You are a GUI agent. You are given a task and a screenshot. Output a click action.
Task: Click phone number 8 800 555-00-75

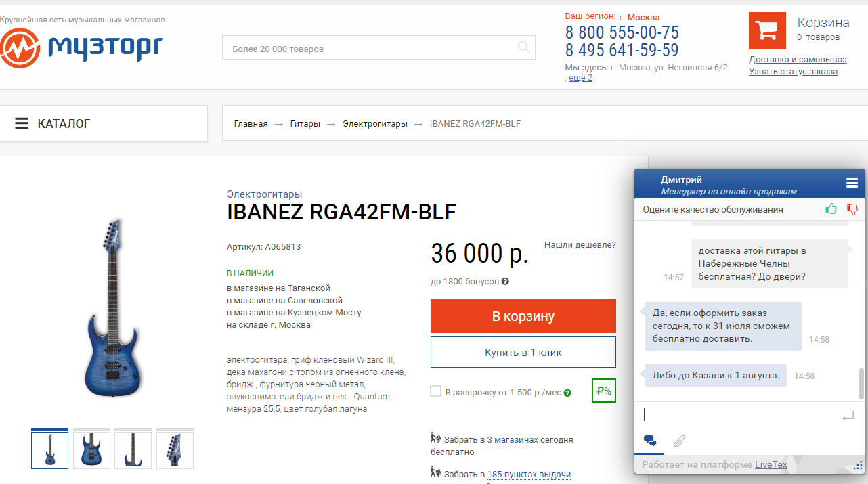622,32
